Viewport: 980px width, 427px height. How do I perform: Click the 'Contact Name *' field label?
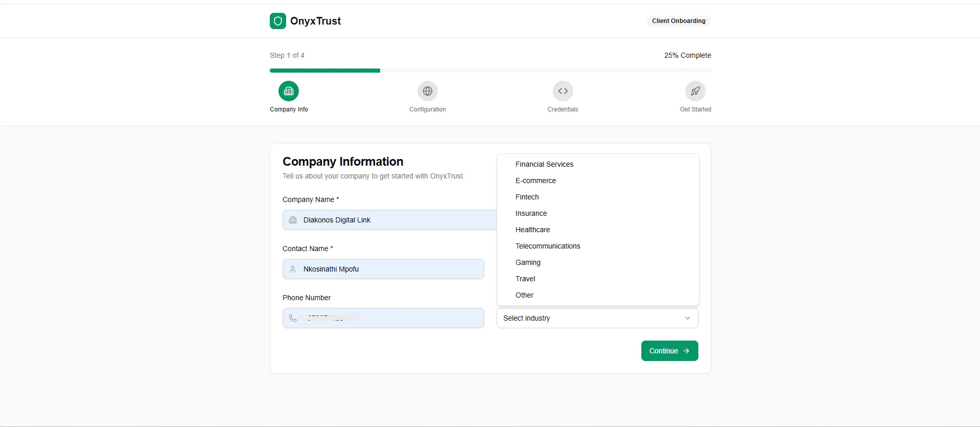[308, 249]
